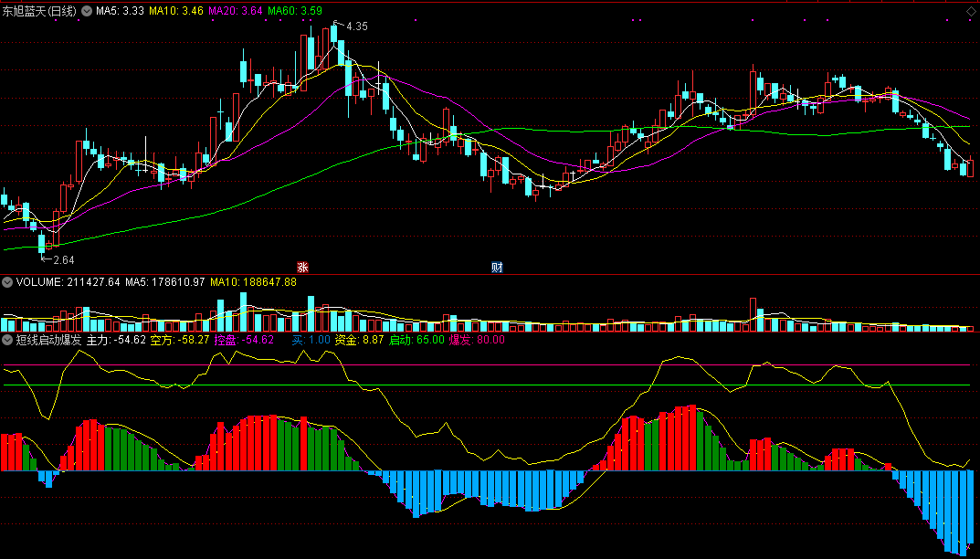
Task: Click the yellow MA10: 3.46 label
Action: click(176, 11)
